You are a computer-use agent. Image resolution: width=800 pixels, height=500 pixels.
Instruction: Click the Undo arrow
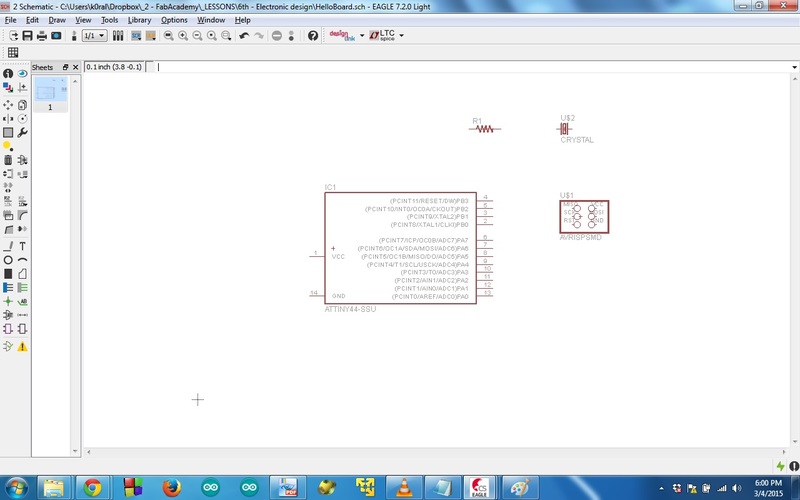click(x=244, y=36)
